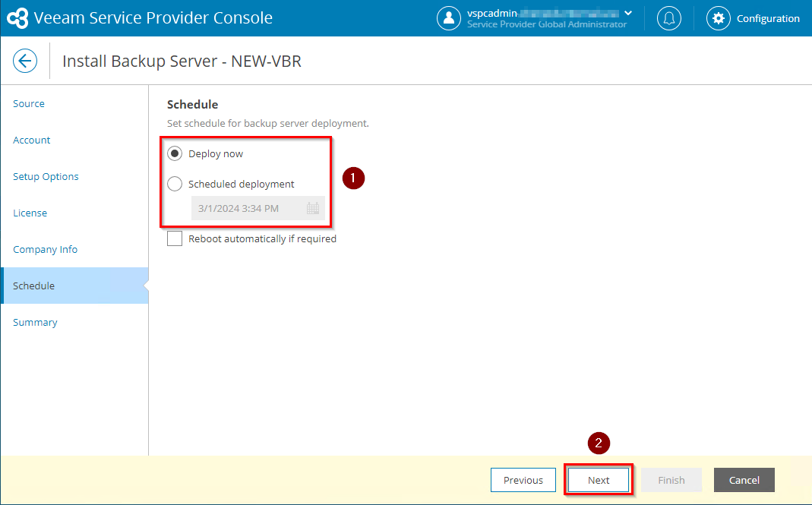Cancel the installation wizard

coord(744,480)
